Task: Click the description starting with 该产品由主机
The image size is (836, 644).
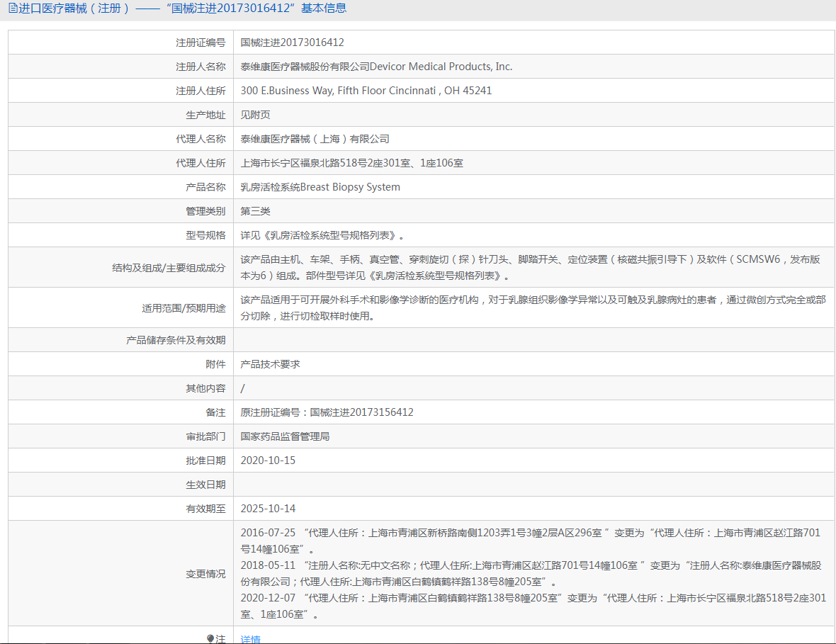Action: tap(530, 268)
